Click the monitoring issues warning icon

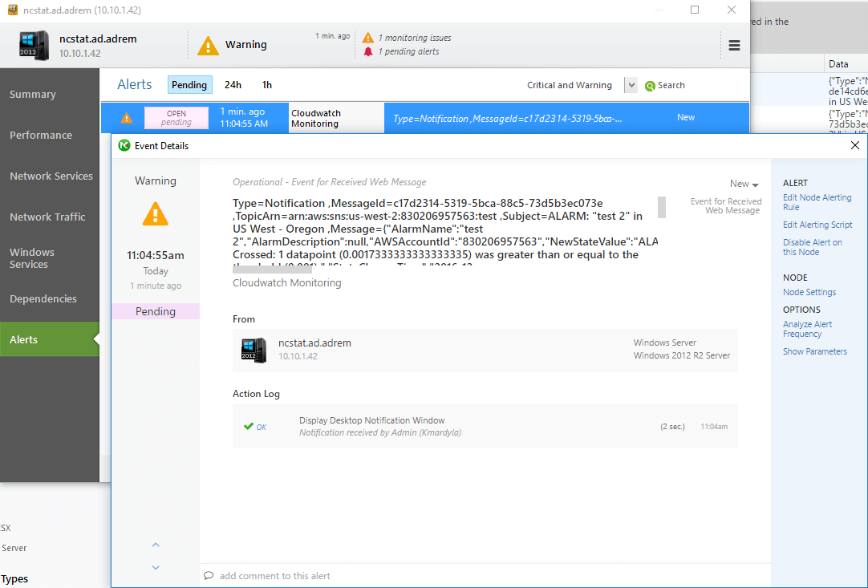point(367,37)
